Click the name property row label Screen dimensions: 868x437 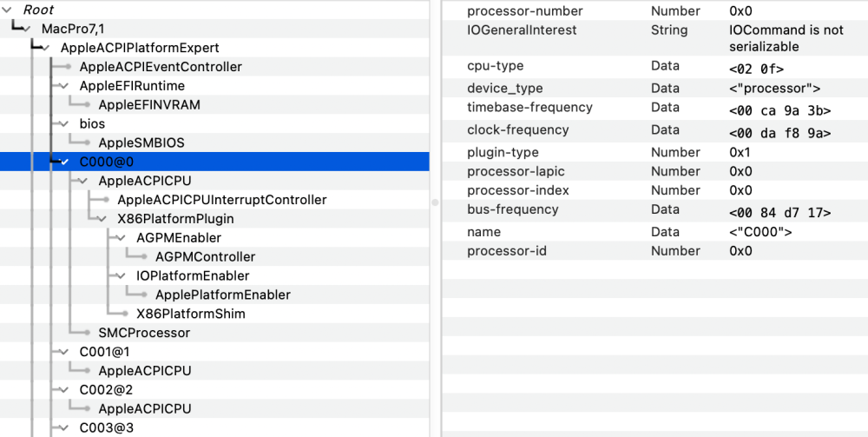483,232
